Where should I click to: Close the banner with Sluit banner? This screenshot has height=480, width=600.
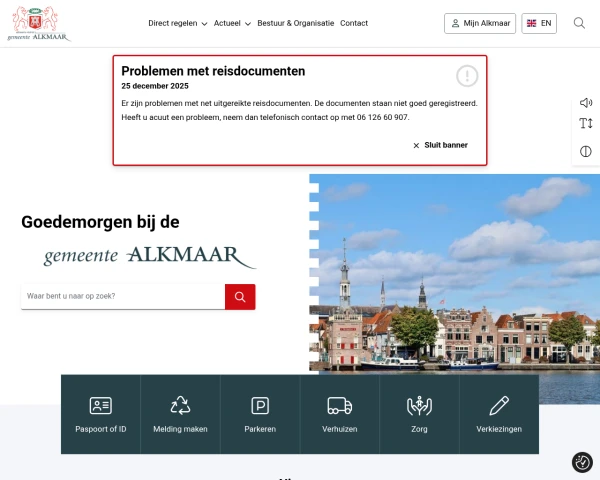(x=440, y=145)
